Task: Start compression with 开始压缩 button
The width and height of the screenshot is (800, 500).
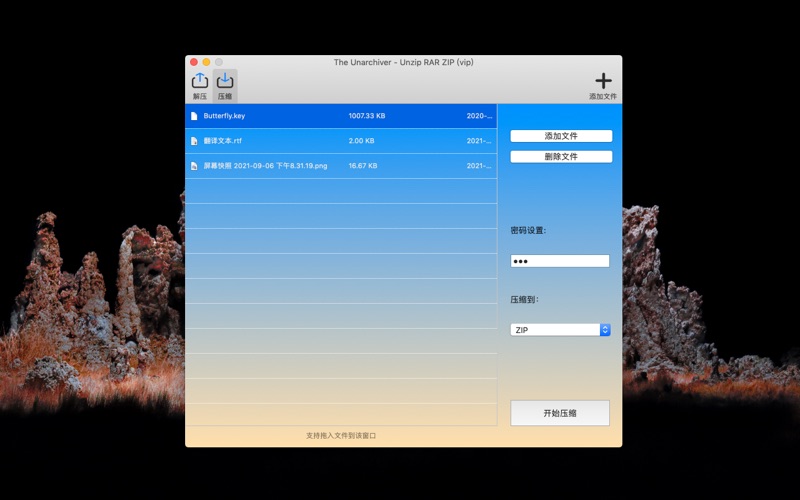Action: (560, 413)
